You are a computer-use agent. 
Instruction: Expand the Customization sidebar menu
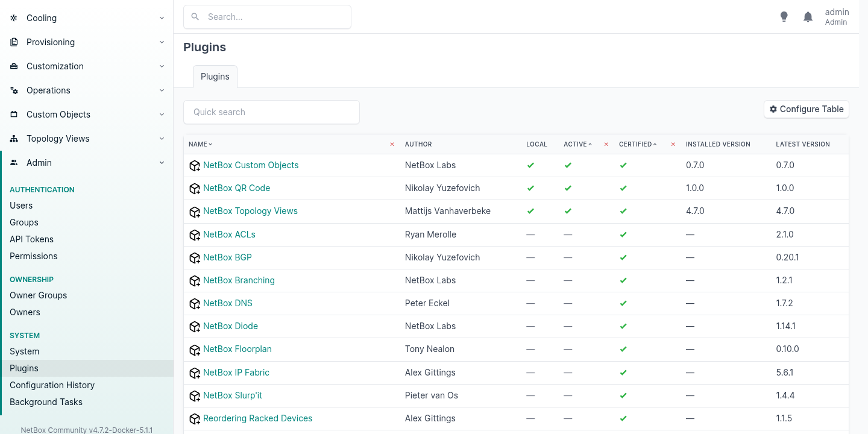(87, 66)
